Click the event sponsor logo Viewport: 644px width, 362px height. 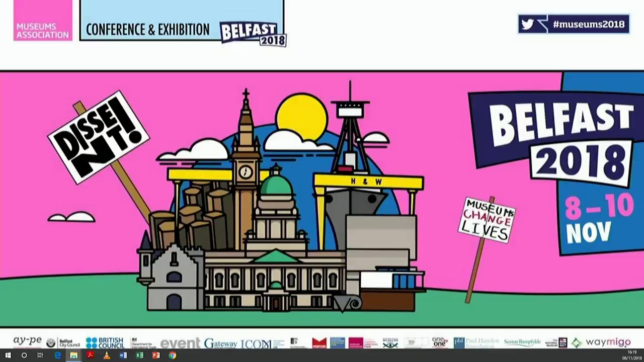pos(180,343)
